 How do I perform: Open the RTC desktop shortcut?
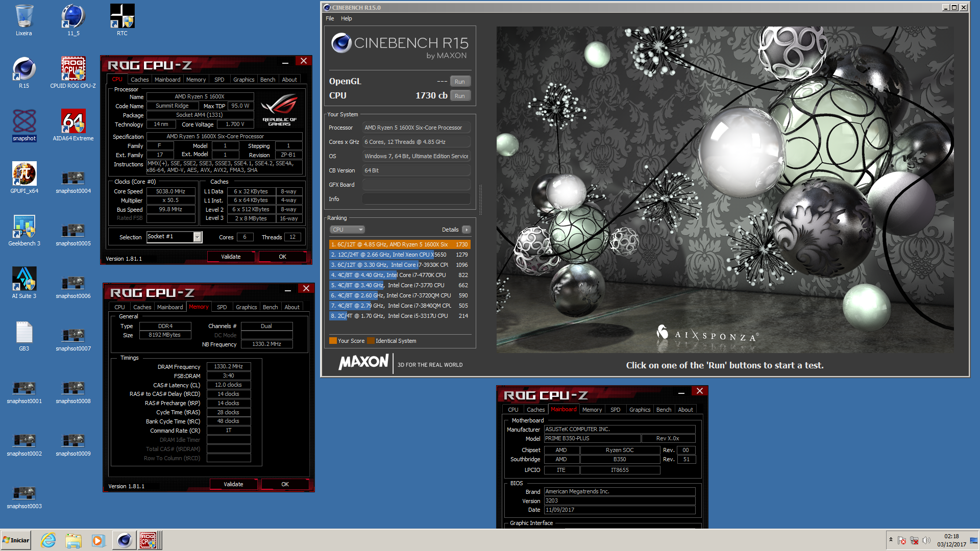[122, 20]
